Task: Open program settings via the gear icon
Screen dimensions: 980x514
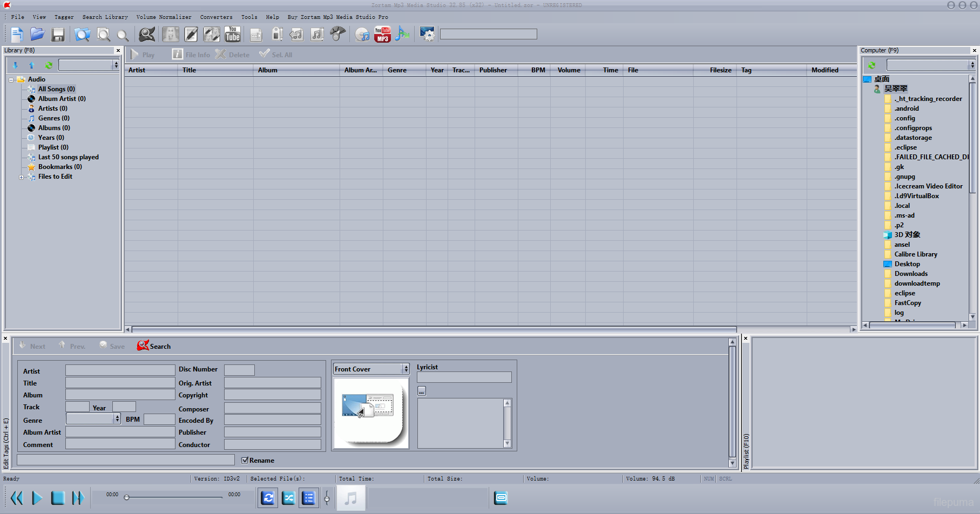Action: pos(428,34)
